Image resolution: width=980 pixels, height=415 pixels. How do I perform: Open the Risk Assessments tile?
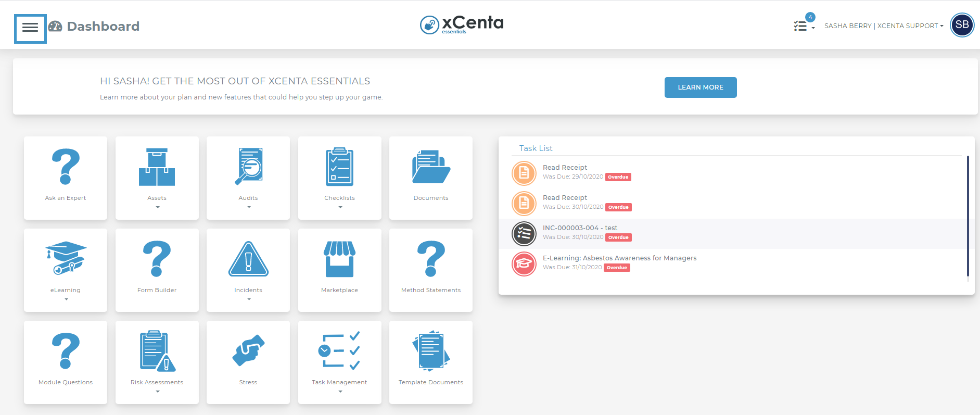(157, 362)
